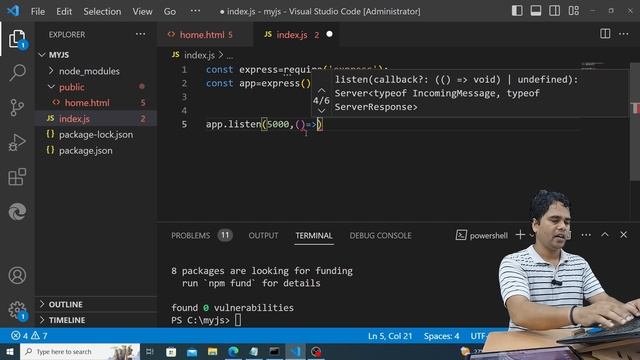Screen dimensions: 640x360
Task: Open the File menu
Action: [x=38, y=11]
